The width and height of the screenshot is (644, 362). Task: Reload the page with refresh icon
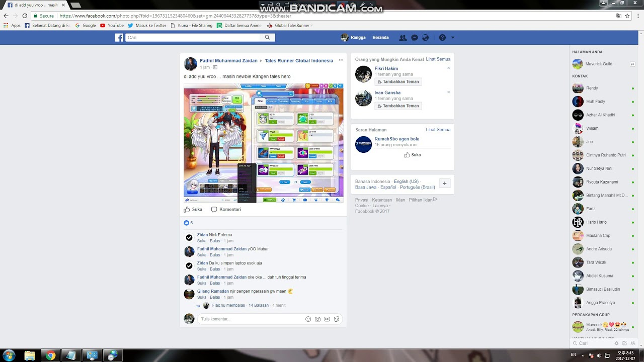coord(25,16)
